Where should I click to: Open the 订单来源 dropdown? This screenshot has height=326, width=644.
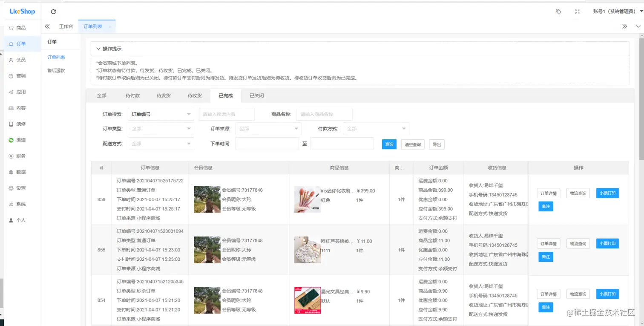coord(268,129)
